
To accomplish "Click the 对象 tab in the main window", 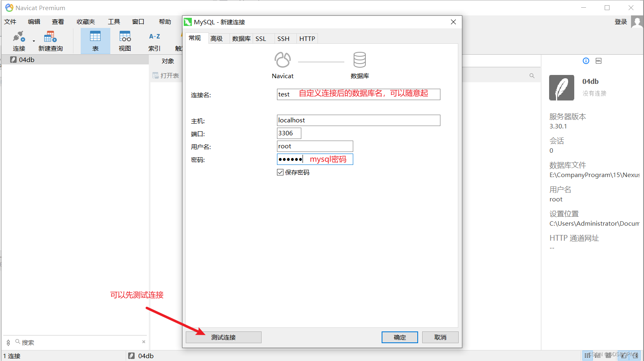I will tap(168, 61).
